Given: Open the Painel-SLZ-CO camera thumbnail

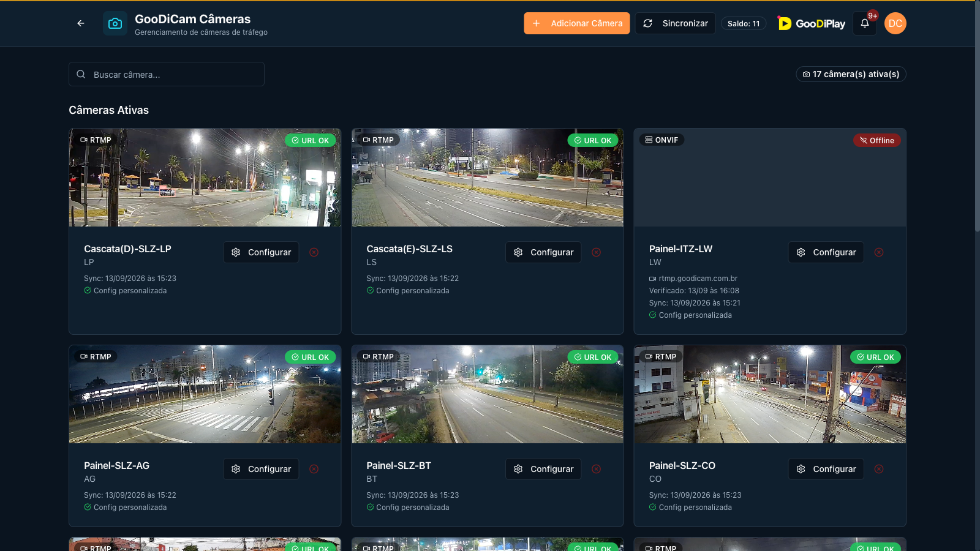Looking at the screenshot, I should point(770,394).
